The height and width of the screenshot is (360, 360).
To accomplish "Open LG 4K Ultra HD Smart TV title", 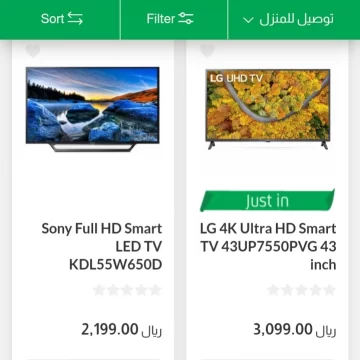I will click(268, 247).
